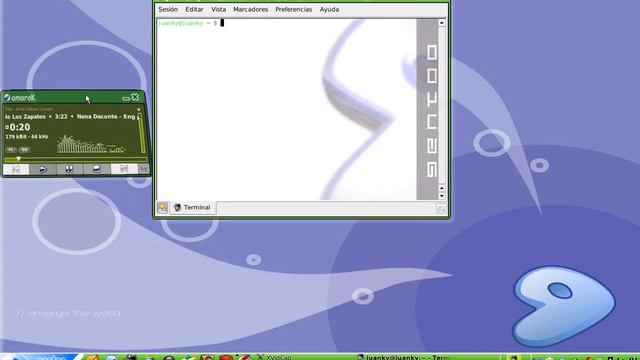
Task: Open the Ayuda menu
Action: tap(329, 9)
